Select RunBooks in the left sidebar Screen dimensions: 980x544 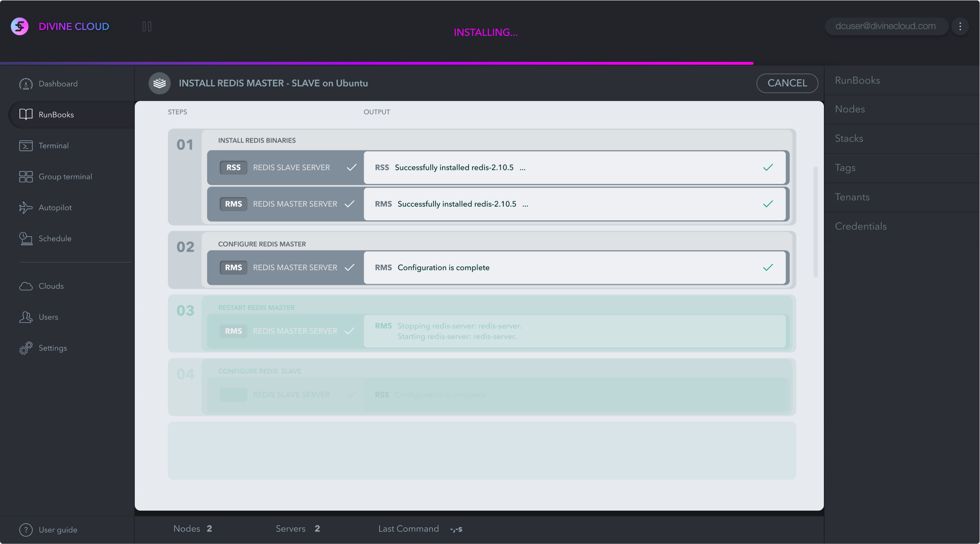tap(56, 115)
